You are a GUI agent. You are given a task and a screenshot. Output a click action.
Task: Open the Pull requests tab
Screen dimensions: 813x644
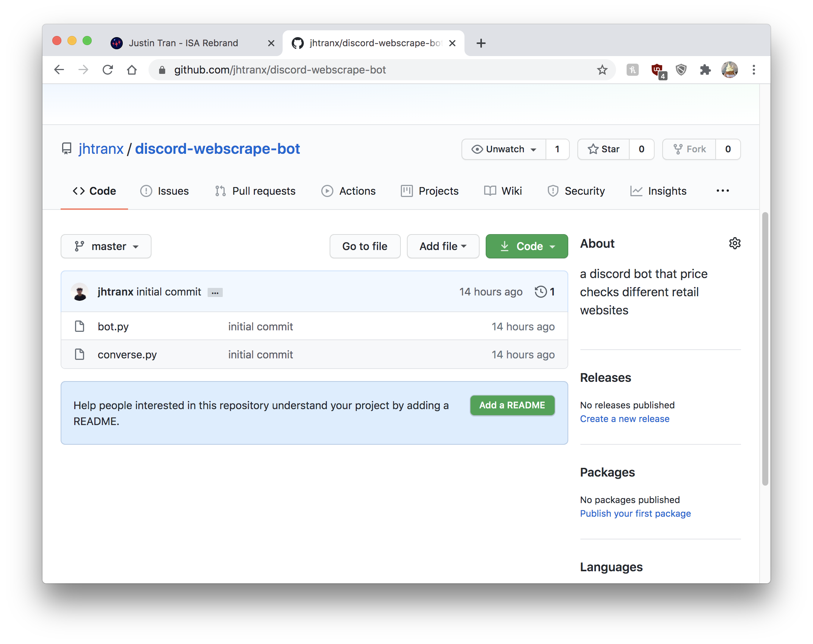pyautogui.click(x=255, y=191)
